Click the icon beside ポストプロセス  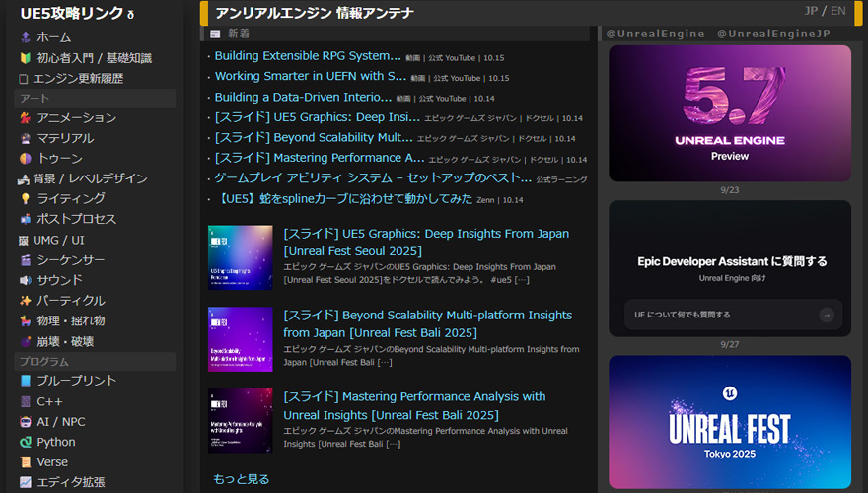coord(25,219)
